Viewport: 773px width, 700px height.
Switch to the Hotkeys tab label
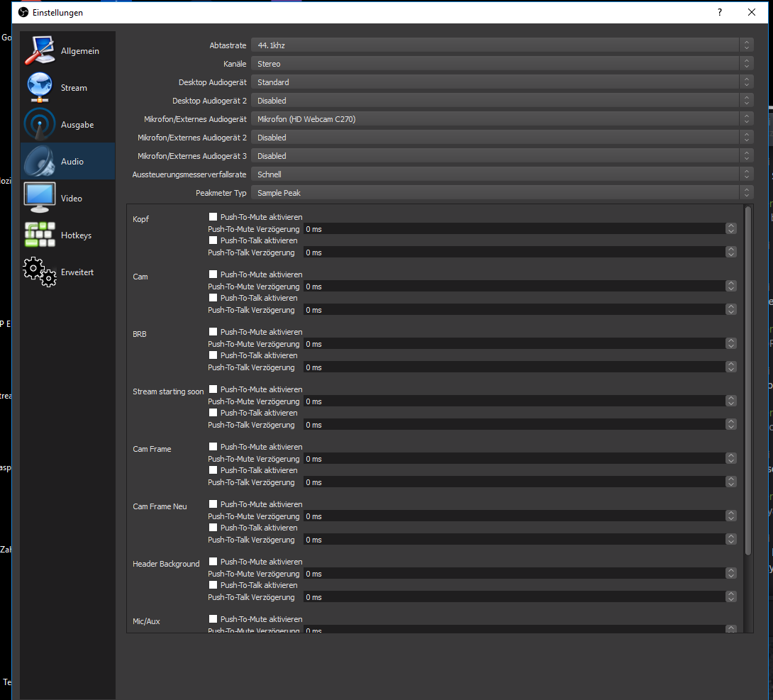tap(76, 235)
